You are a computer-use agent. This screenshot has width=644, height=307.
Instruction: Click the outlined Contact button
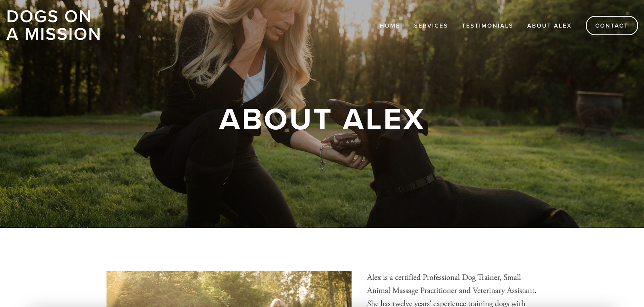tap(611, 26)
